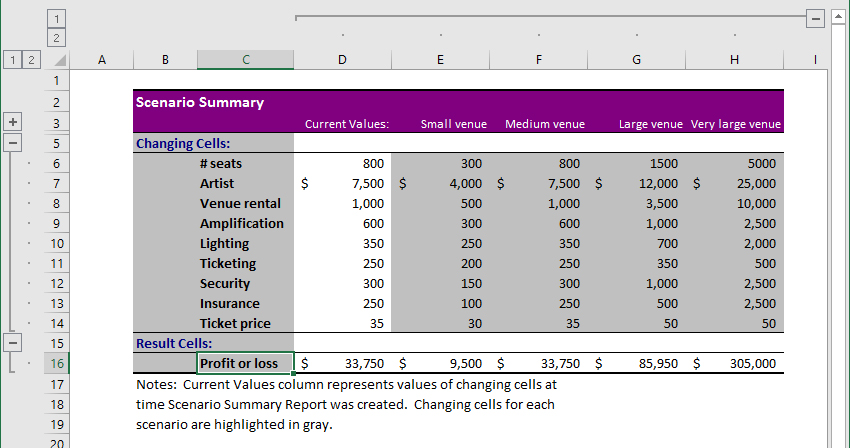The height and width of the screenshot is (448, 850).
Task: Select the Result Cells: label
Action: tap(173, 343)
